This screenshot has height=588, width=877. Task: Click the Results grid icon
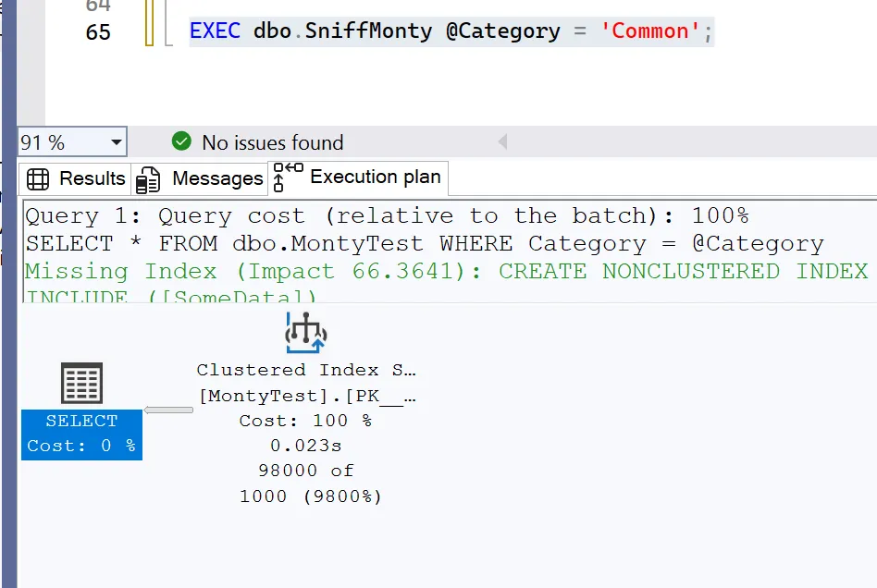pos(38,178)
